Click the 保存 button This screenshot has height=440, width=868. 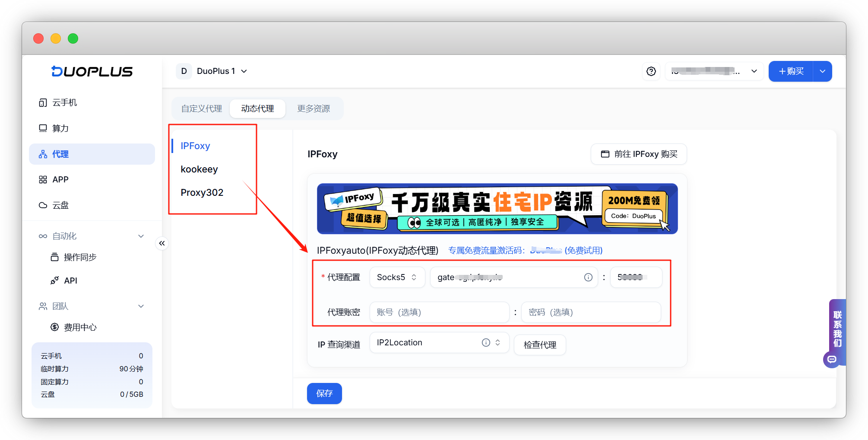tap(324, 394)
